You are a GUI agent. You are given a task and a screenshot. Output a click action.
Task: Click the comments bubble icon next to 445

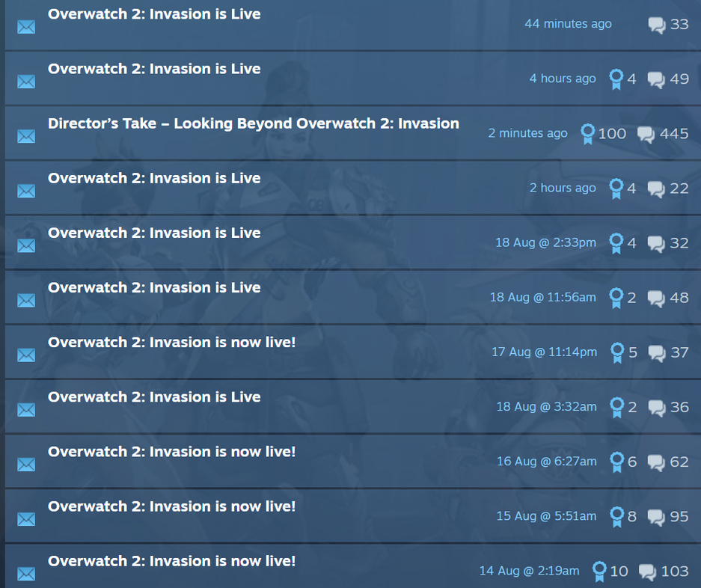pos(646,135)
